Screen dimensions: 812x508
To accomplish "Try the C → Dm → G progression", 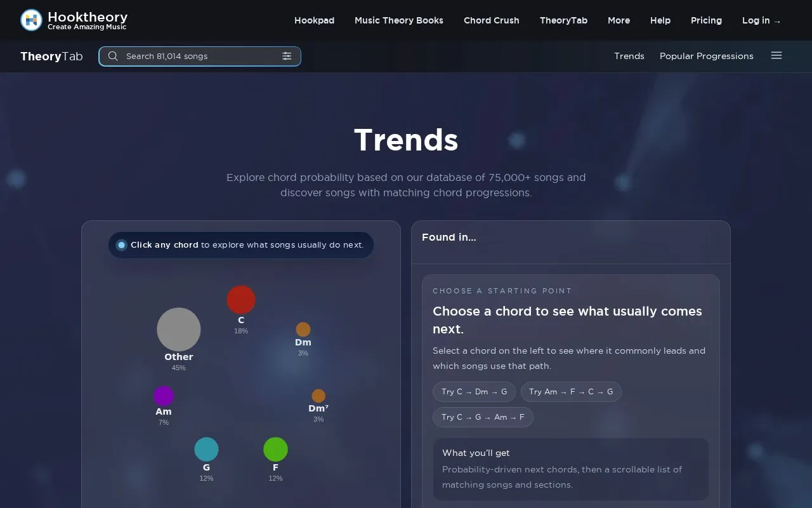I will click(x=475, y=392).
